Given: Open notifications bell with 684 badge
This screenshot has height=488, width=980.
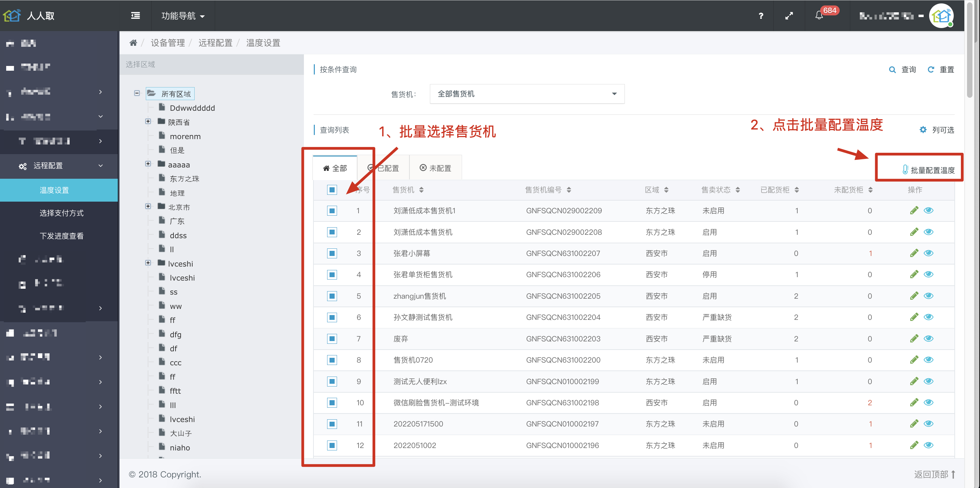Looking at the screenshot, I should (x=819, y=16).
